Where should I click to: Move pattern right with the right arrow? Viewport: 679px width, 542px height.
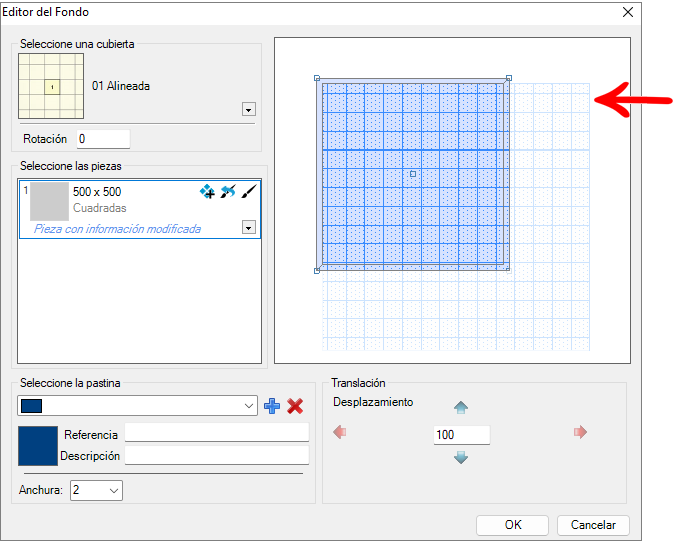[580, 432]
